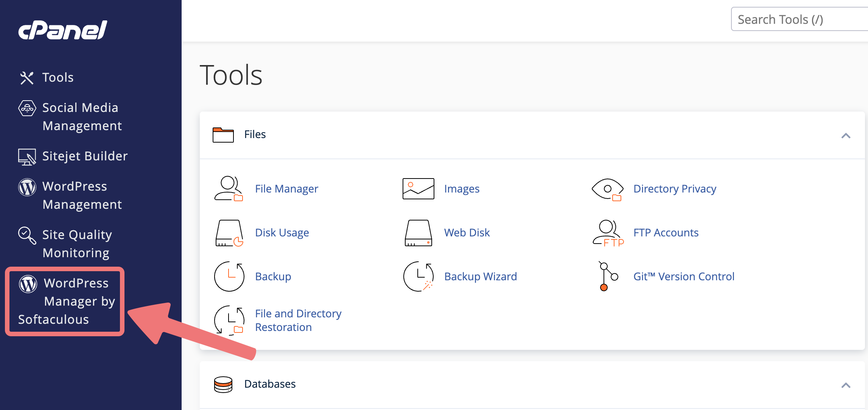Open the Disk Usage link

click(x=282, y=232)
